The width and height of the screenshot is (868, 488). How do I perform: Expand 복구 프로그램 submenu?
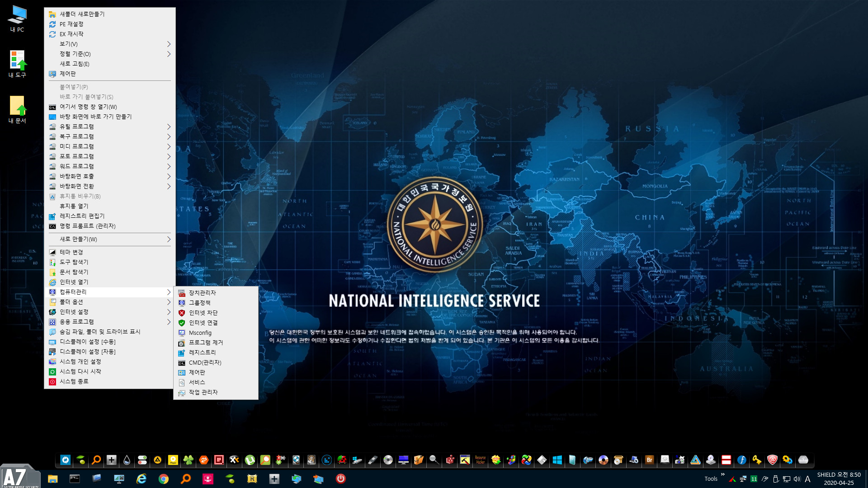(x=110, y=136)
